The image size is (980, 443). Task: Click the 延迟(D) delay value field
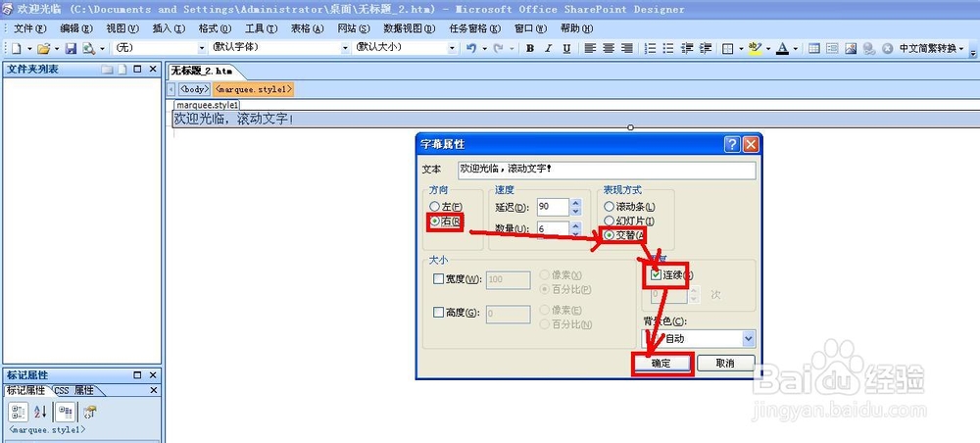[553, 207]
